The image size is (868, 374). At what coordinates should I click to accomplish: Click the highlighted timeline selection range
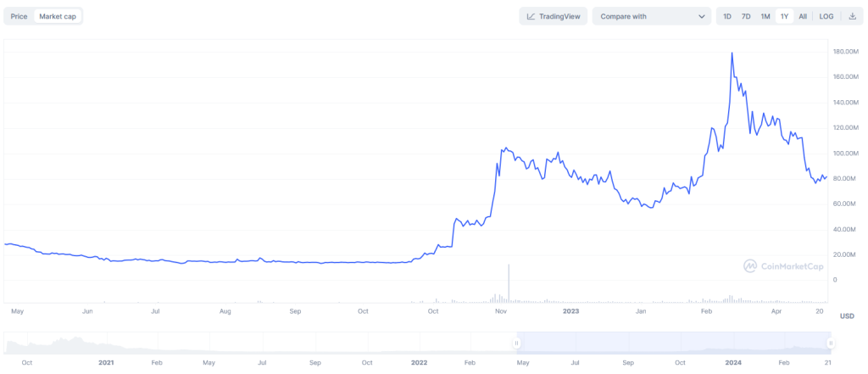coord(673,343)
